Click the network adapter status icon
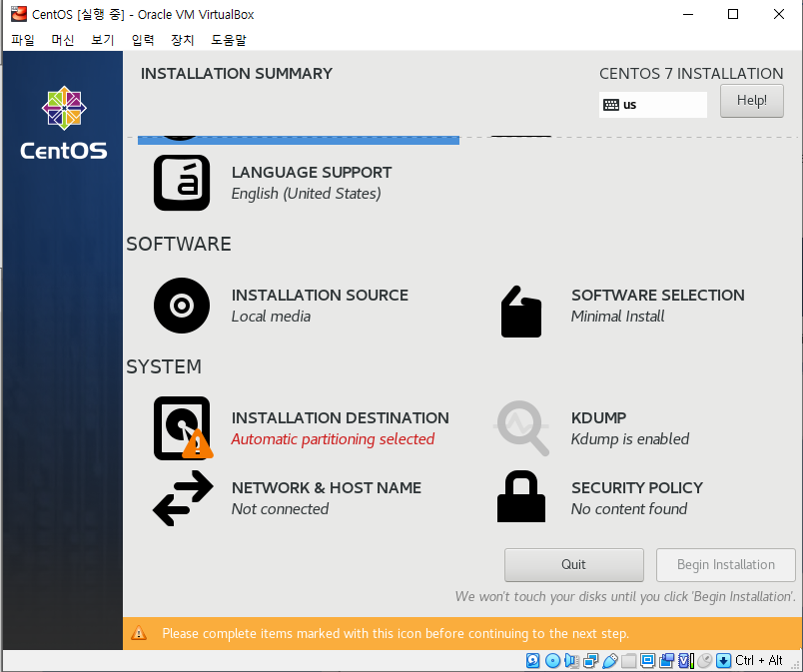This screenshot has height=672, width=803. (590, 660)
